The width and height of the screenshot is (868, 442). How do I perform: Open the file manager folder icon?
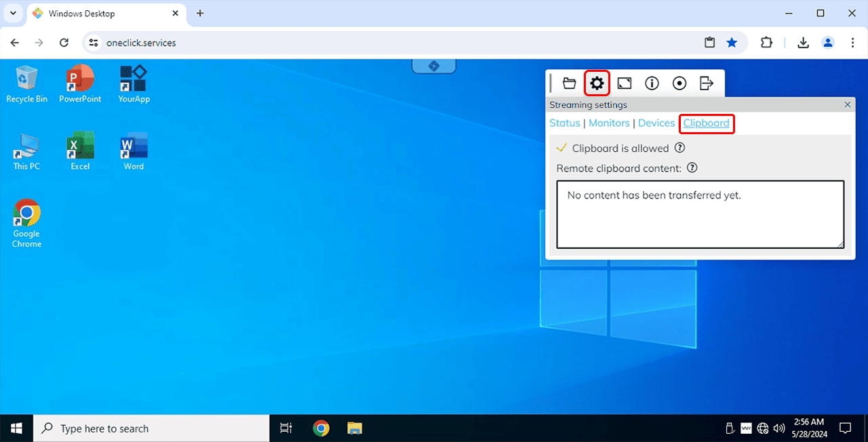pyautogui.click(x=570, y=83)
